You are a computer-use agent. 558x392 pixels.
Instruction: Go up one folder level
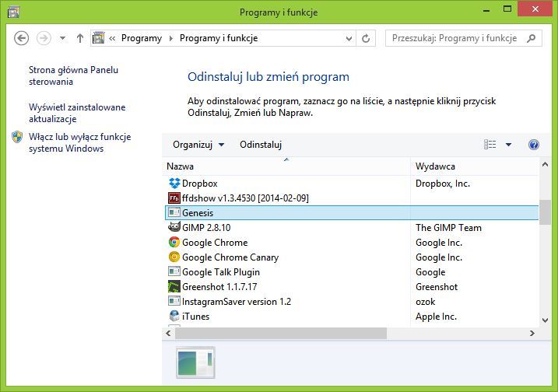pyautogui.click(x=80, y=38)
